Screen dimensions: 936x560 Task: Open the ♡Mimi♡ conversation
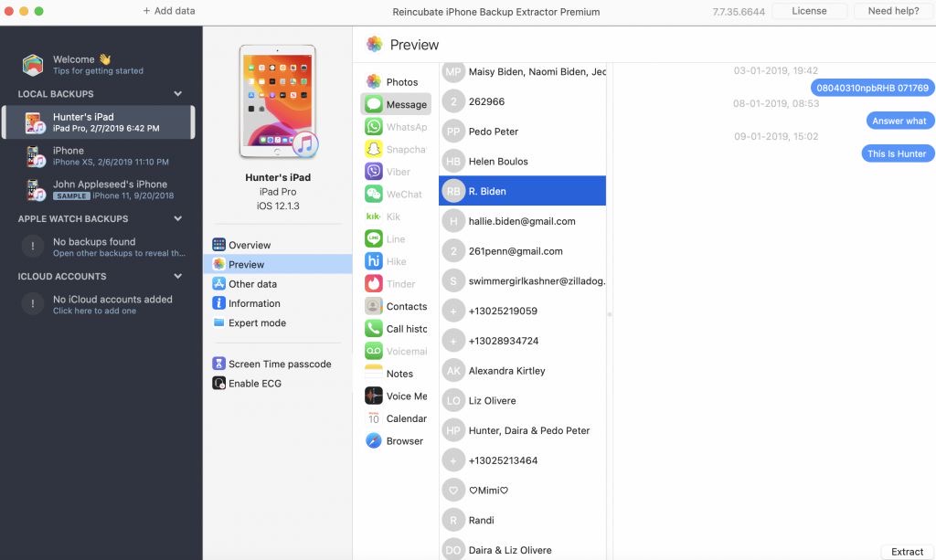522,491
